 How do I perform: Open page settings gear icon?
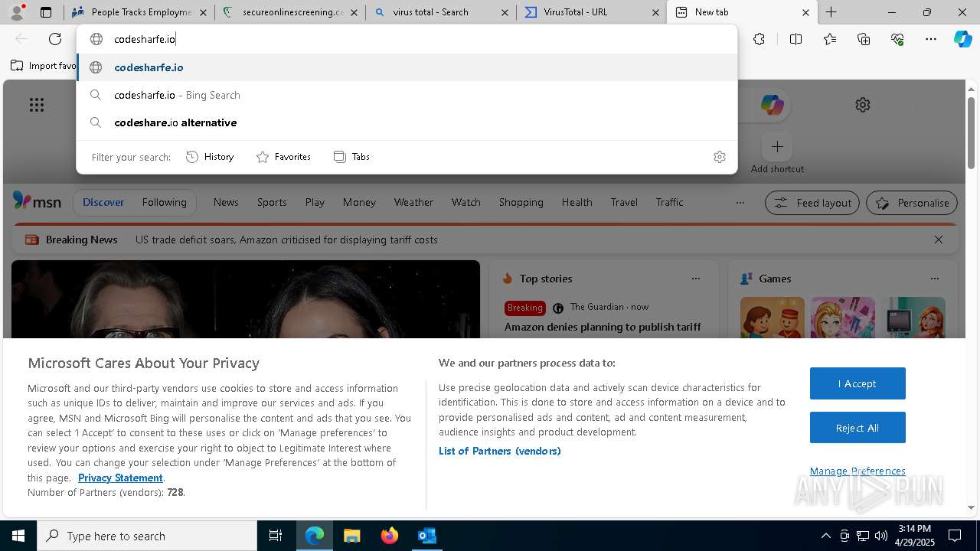pyautogui.click(x=863, y=105)
